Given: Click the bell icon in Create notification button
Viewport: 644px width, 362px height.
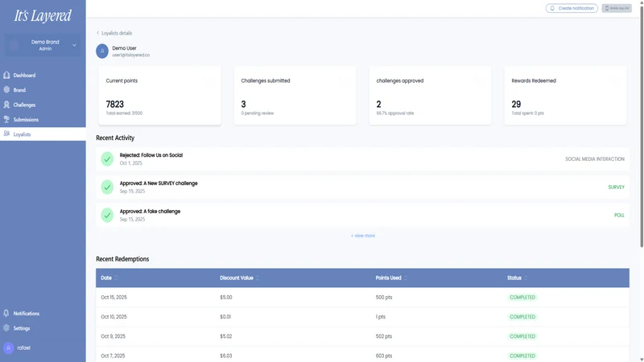Looking at the screenshot, I should click(552, 8).
